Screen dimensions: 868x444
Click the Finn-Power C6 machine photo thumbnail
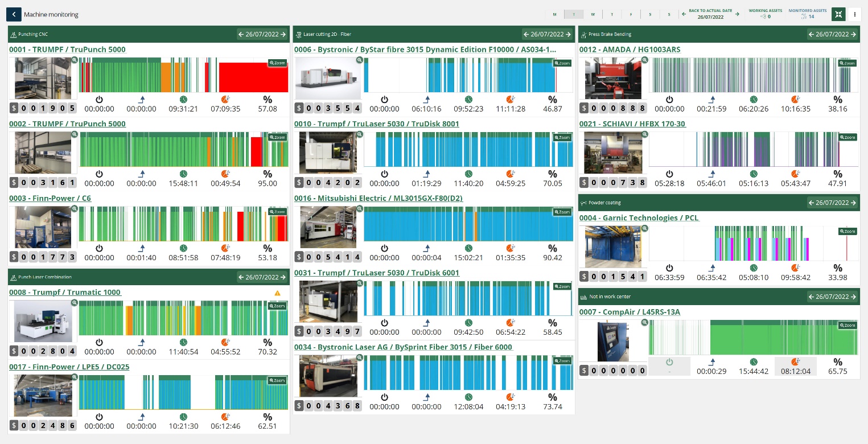click(x=42, y=227)
